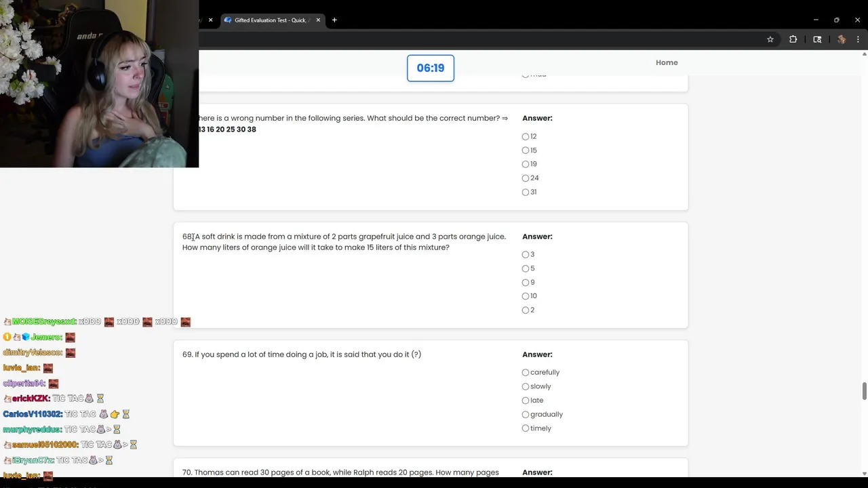Choose 2 for the juice question

point(526,310)
